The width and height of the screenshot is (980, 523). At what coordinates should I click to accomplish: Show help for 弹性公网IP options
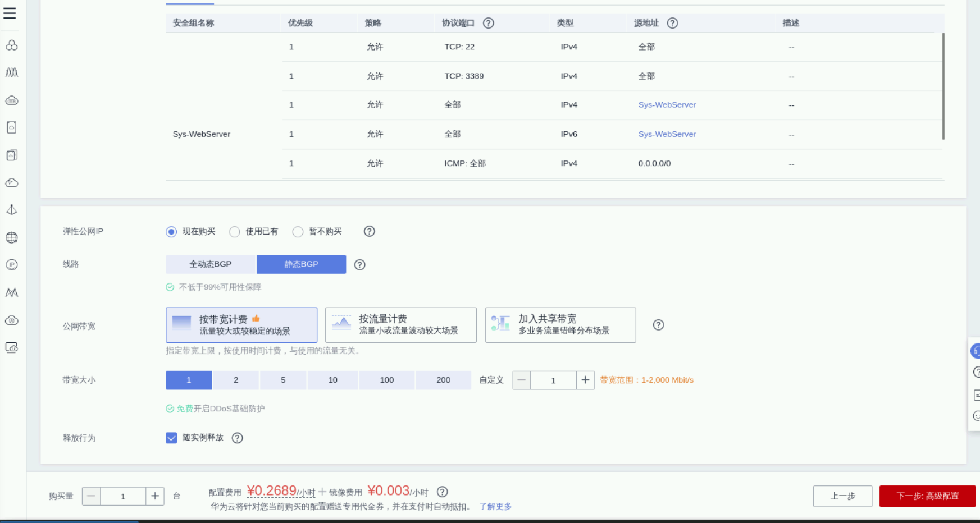[x=369, y=231]
